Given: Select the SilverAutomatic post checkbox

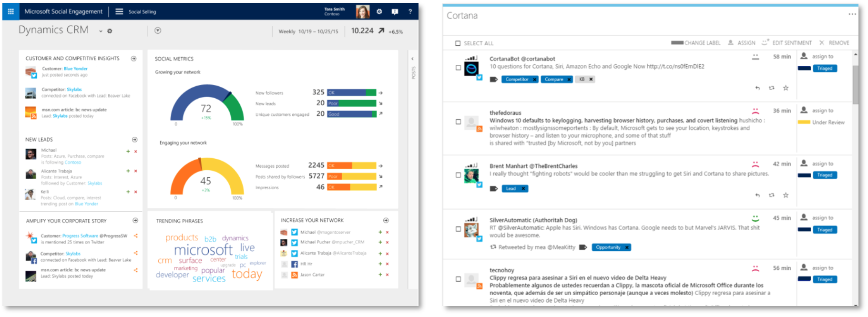Looking at the screenshot, I should 458,229.
